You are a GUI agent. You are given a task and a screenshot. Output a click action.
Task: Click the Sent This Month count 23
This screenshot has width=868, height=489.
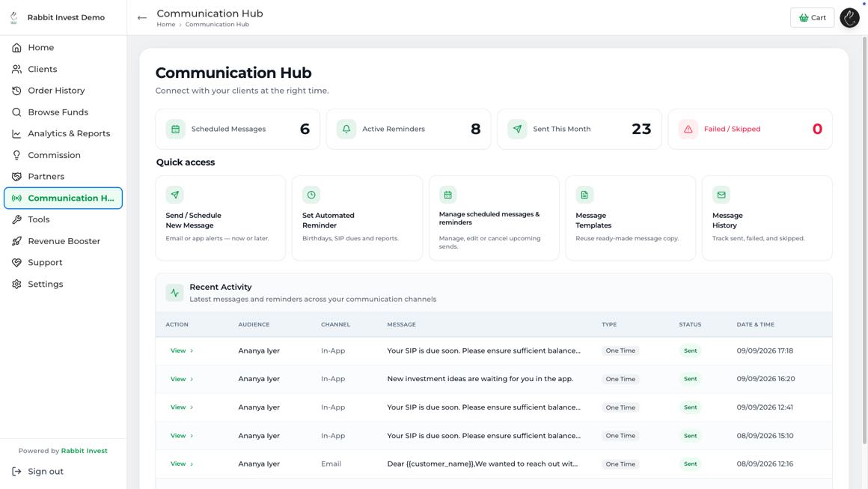tap(641, 129)
